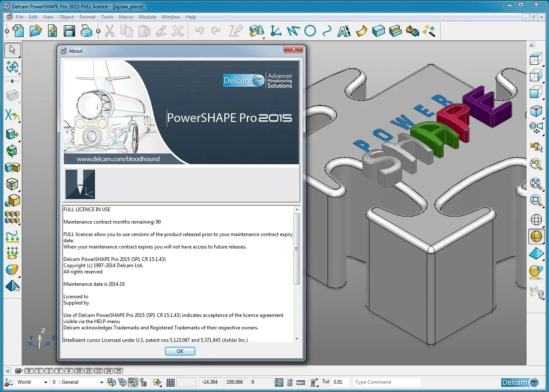Toggle level button 20
Screen dimensions: 549x392
click(79, 371)
